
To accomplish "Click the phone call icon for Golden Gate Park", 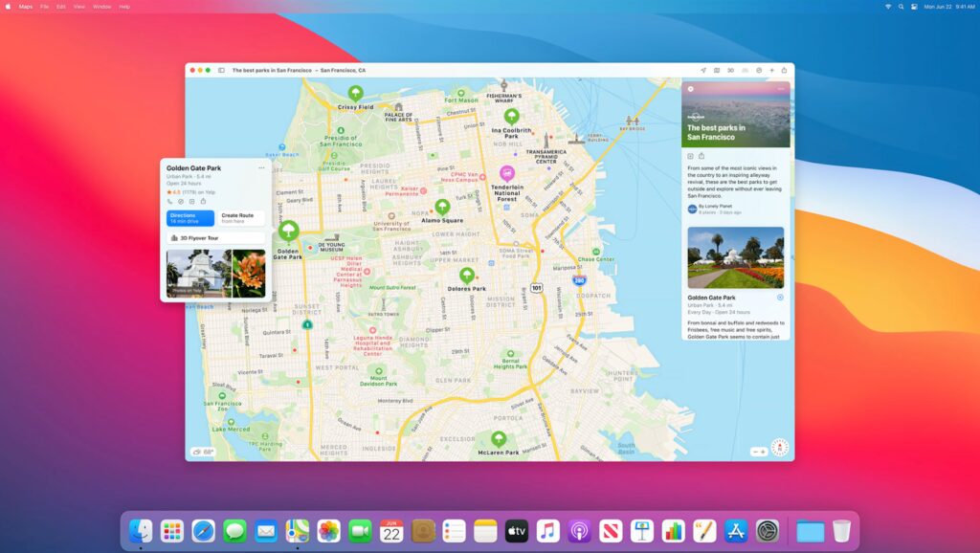I will 170,202.
